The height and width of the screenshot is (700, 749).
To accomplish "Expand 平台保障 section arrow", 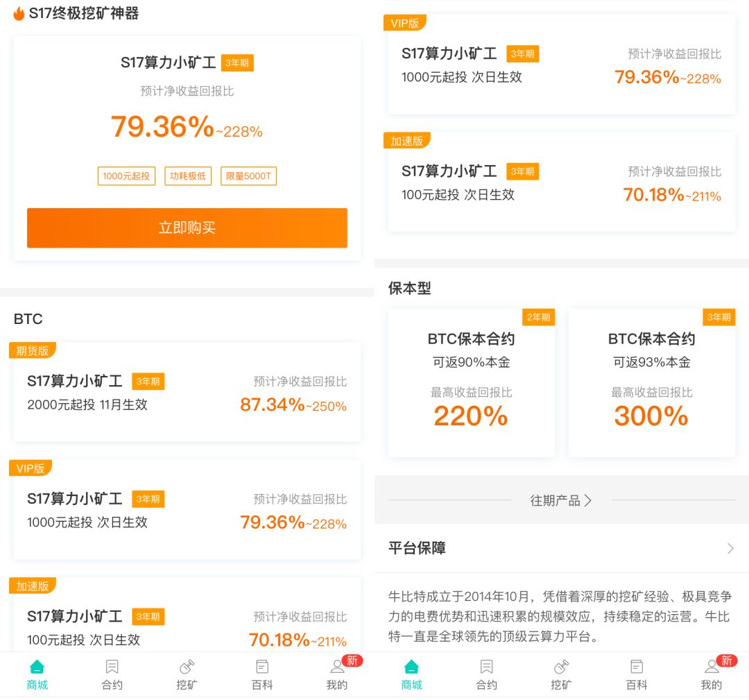I will pyautogui.click(x=730, y=548).
